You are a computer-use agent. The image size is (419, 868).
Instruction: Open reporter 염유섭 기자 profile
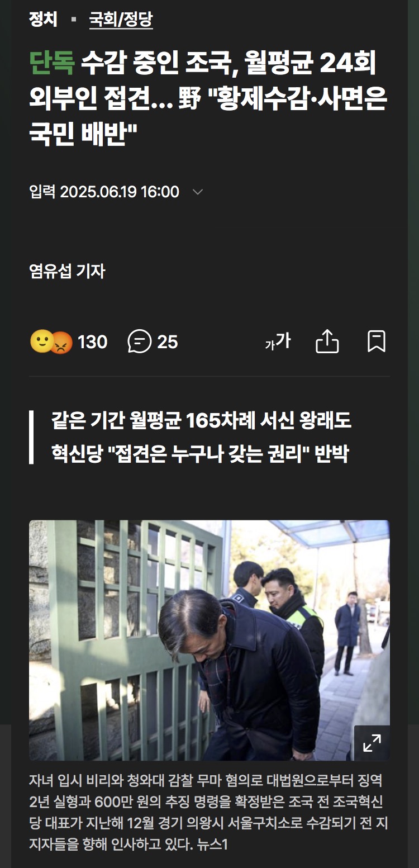coord(67,272)
